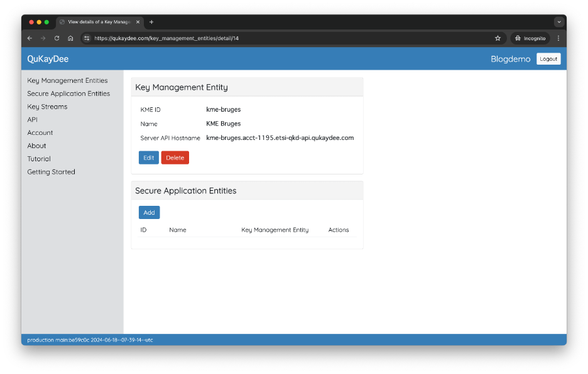Go to the API sidebar link
The height and width of the screenshot is (374, 588).
point(33,119)
